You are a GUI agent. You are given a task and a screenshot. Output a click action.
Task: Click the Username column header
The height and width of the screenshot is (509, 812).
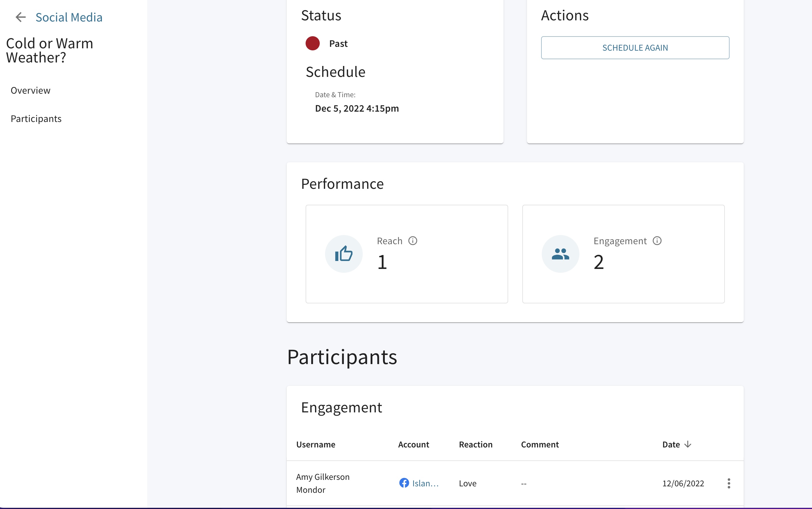[x=316, y=444]
